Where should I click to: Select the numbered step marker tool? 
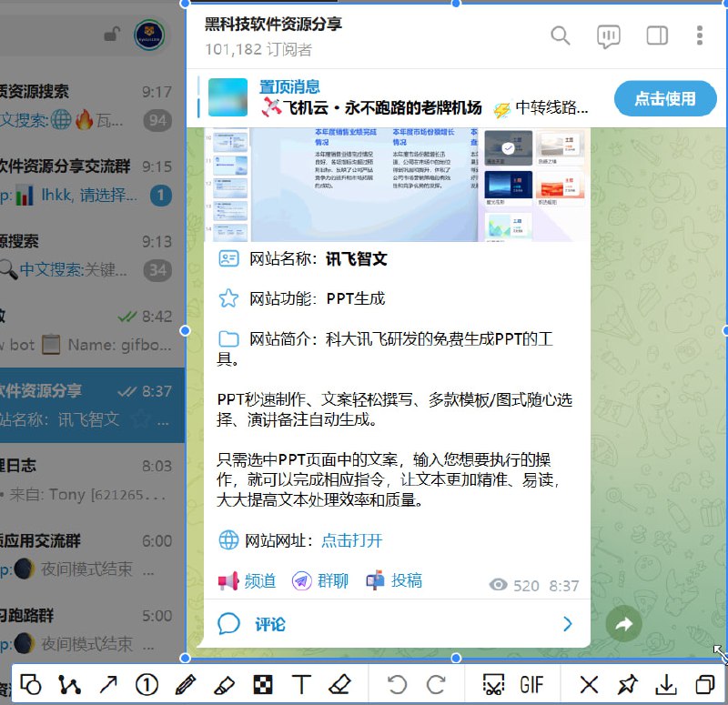click(147, 684)
